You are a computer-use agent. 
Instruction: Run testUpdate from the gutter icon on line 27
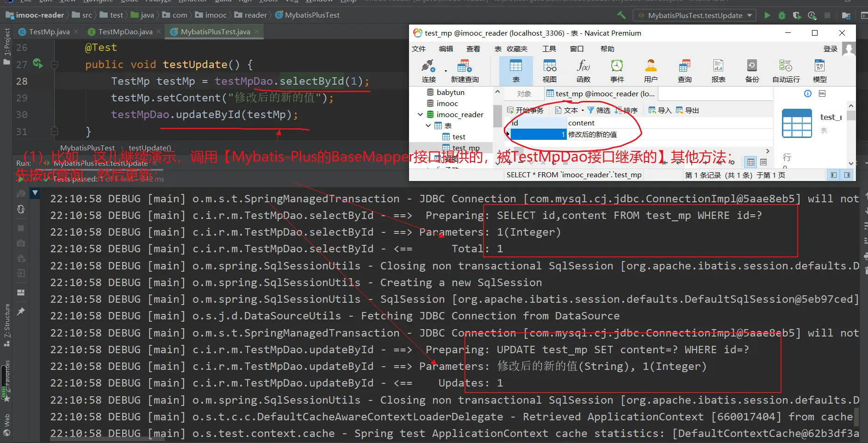pyautogui.click(x=37, y=64)
